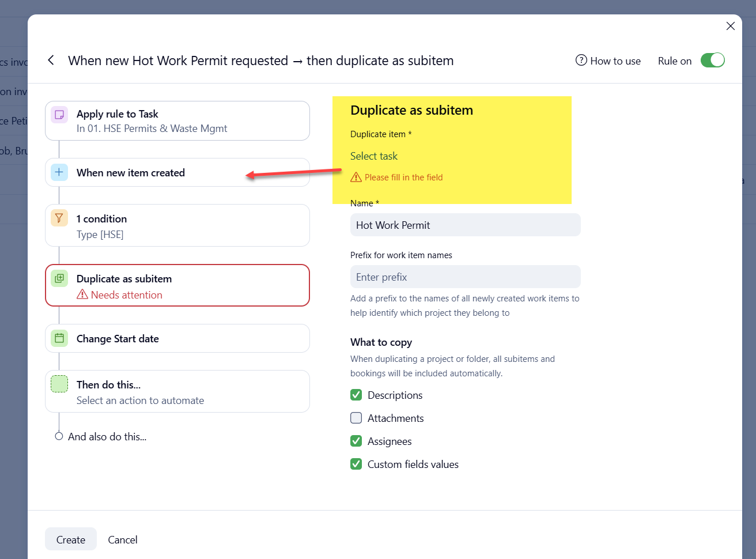756x559 pixels.
Task: Turn off the Rule on toggle
Action: pos(712,61)
